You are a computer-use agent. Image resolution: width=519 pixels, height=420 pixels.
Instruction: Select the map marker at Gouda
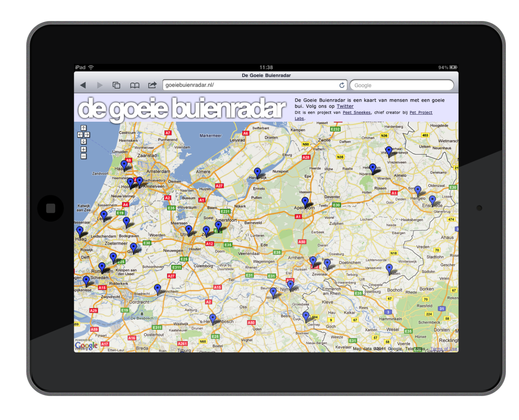click(x=133, y=248)
